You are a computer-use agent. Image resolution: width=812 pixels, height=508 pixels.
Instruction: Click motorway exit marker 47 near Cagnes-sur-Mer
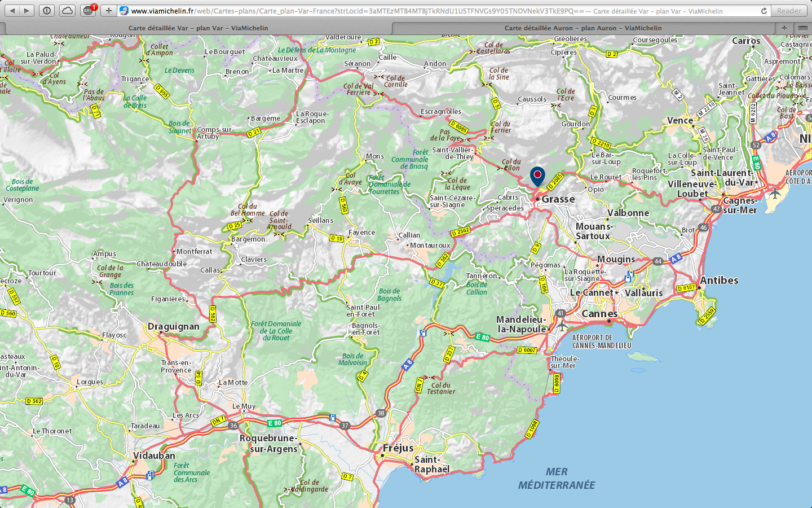coord(716,209)
